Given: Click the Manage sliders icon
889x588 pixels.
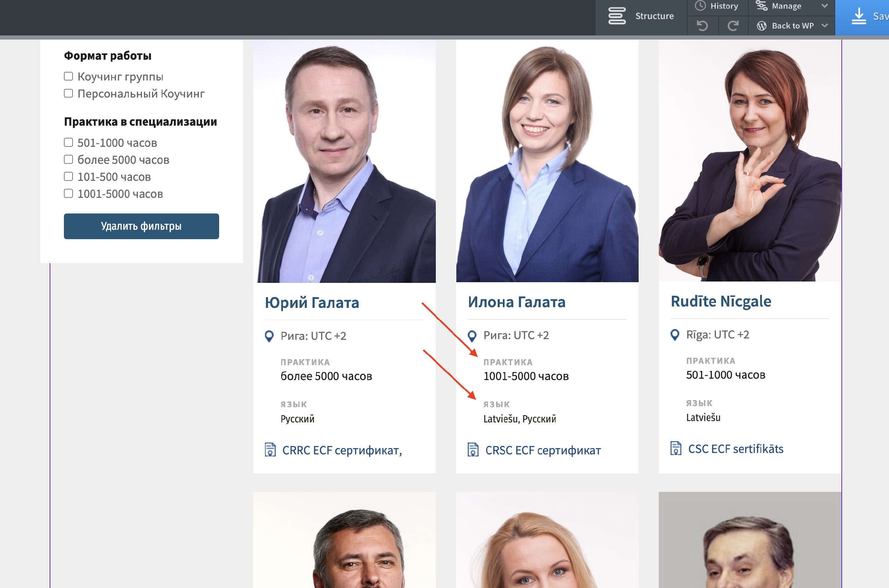Looking at the screenshot, I should [x=762, y=6].
